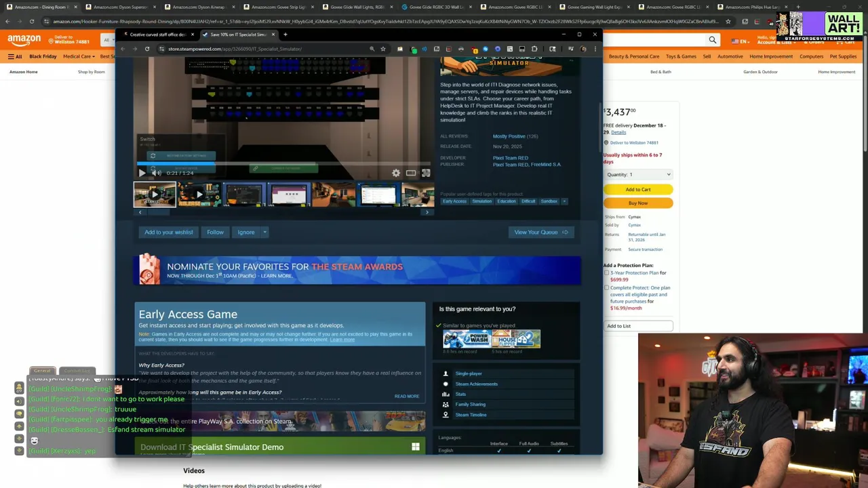Image resolution: width=868 pixels, height=488 pixels.
Task: Select the second trailer video thumbnail
Action: [x=199, y=195]
